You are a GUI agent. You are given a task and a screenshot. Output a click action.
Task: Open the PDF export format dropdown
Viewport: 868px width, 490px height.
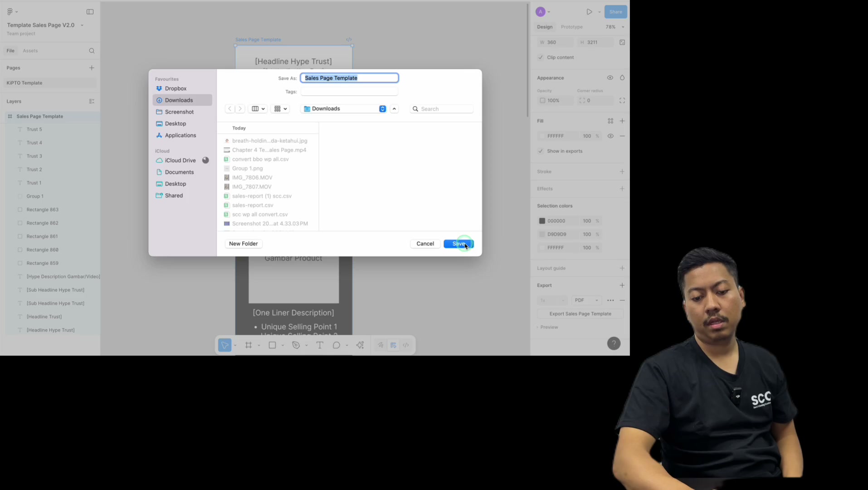click(587, 300)
